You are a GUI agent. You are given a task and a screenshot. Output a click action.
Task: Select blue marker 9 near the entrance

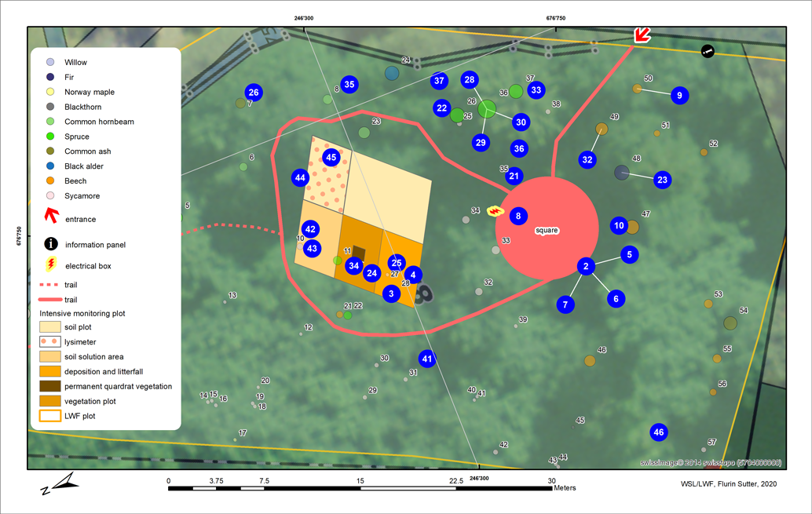tap(679, 96)
